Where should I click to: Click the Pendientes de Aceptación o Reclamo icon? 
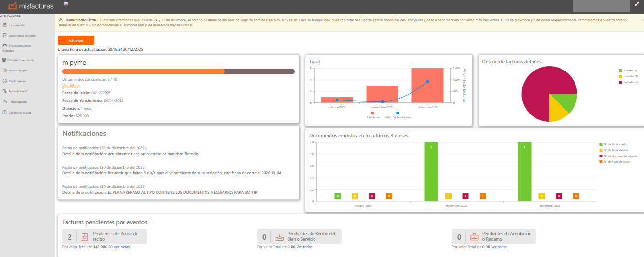(x=474, y=237)
